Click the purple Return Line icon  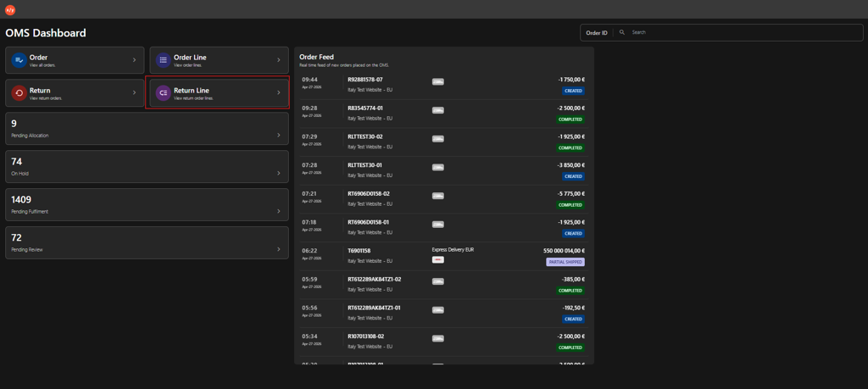point(163,93)
